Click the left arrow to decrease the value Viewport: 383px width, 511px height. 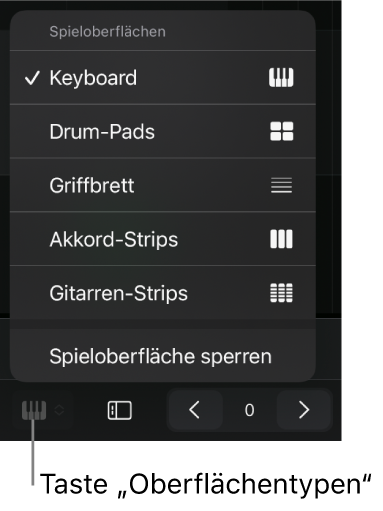click(195, 410)
